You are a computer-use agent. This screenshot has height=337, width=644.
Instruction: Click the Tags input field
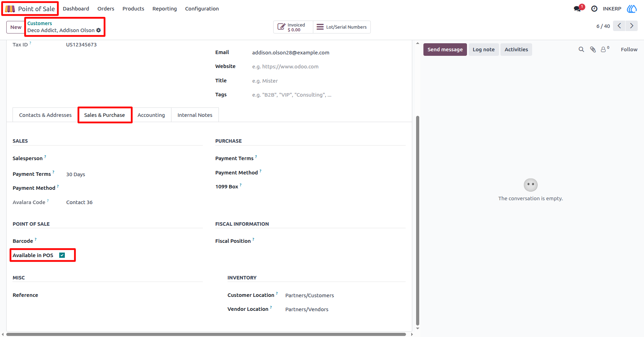coord(329,95)
